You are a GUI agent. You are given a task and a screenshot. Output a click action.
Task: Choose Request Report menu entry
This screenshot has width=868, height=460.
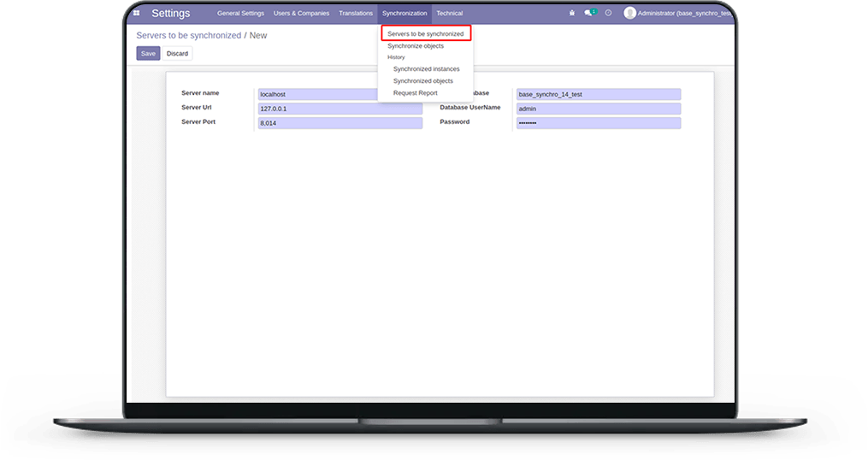coord(415,93)
